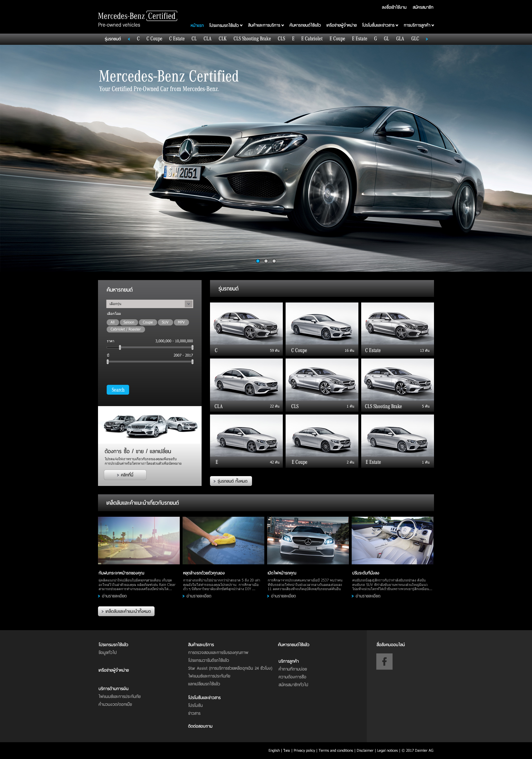Switch language to English in footer
532x759 pixels.
click(274, 750)
